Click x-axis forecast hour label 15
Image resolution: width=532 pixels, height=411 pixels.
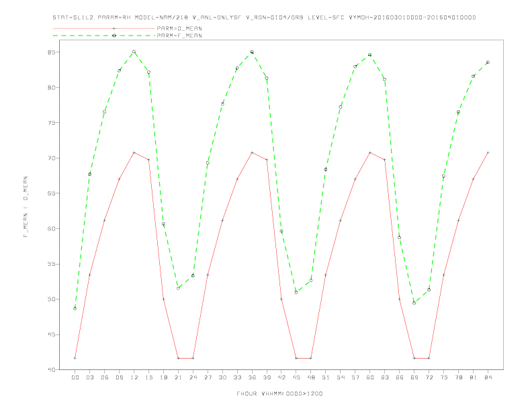pos(148,377)
